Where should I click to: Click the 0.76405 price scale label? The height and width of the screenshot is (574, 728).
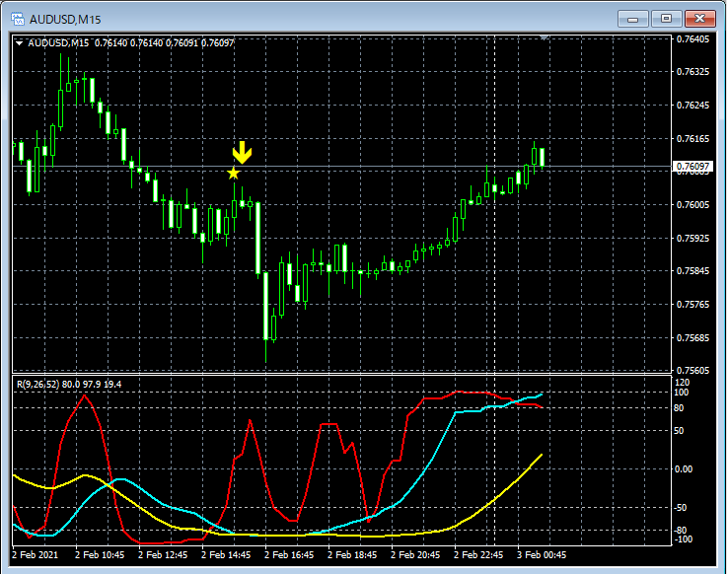click(692, 39)
